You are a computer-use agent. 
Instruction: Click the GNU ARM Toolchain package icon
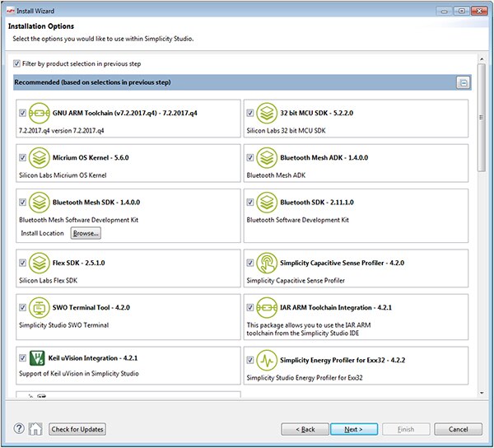click(x=40, y=113)
